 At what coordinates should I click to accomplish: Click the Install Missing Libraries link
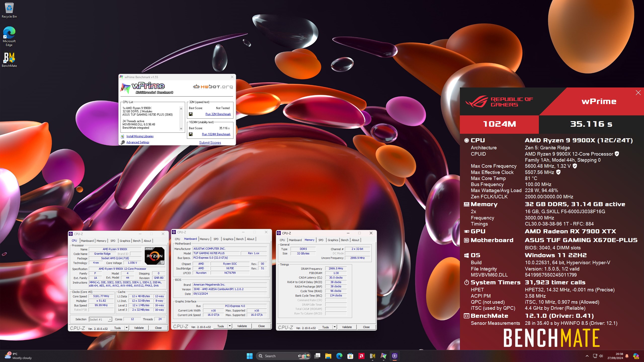(x=140, y=136)
